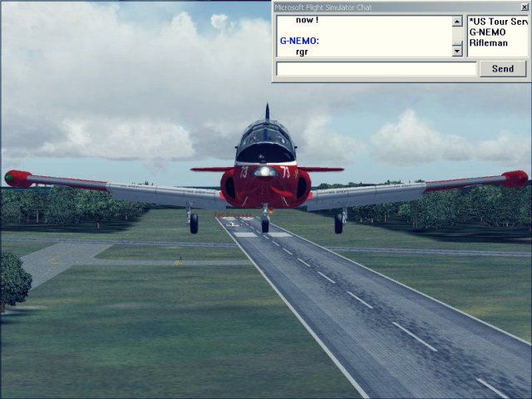The image size is (532, 399).
Task: Click the 'rgr' chat message
Action: [302, 52]
